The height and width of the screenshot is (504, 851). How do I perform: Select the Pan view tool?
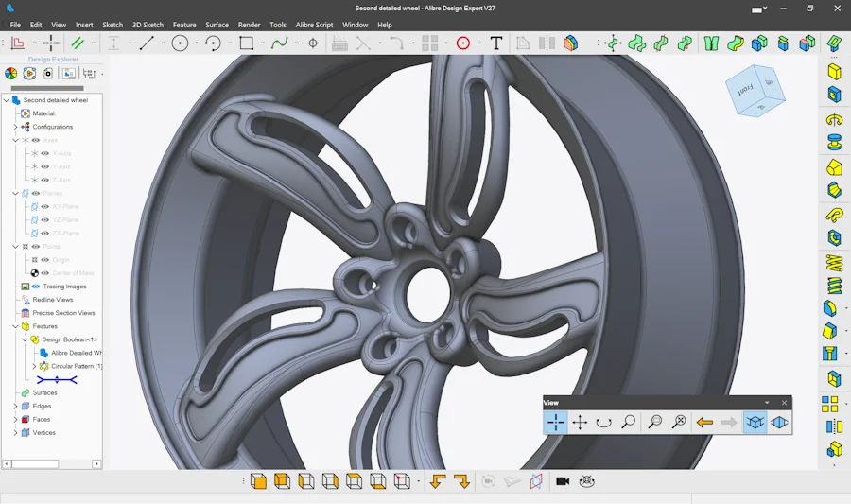click(x=580, y=422)
